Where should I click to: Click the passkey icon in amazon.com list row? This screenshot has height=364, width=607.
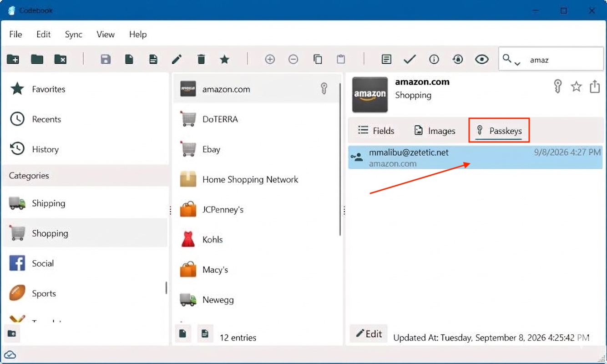coord(324,89)
